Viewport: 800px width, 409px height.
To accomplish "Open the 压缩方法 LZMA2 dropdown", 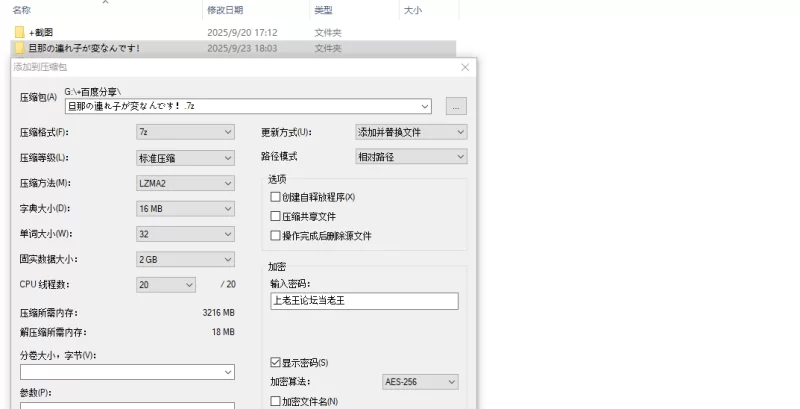I will tap(185, 183).
